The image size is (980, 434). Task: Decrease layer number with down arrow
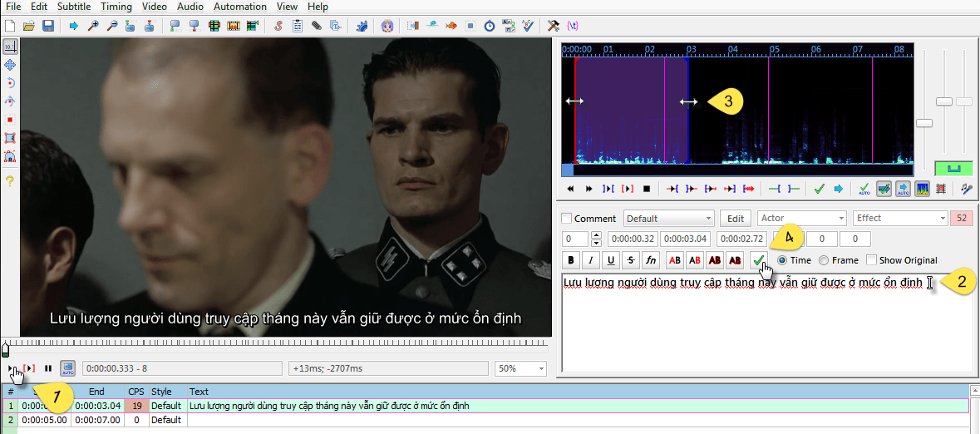(596, 243)
